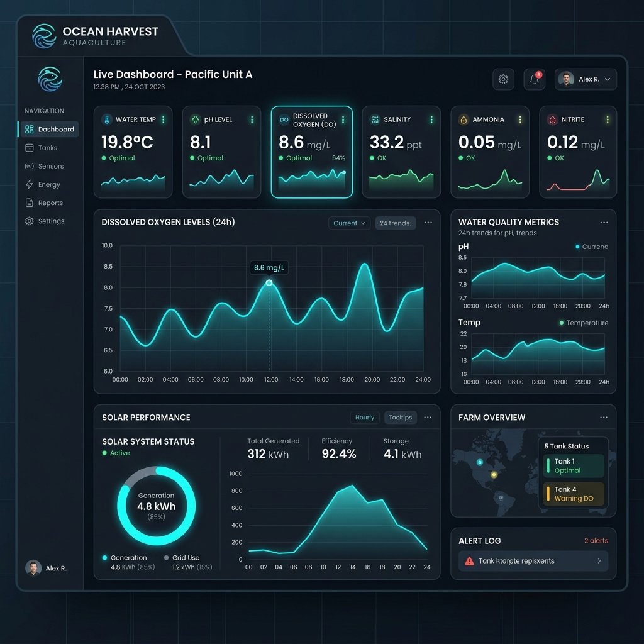
Task: Click the Live Dashboard - Pacific Unit A title
Action: (x=173, y=74)
